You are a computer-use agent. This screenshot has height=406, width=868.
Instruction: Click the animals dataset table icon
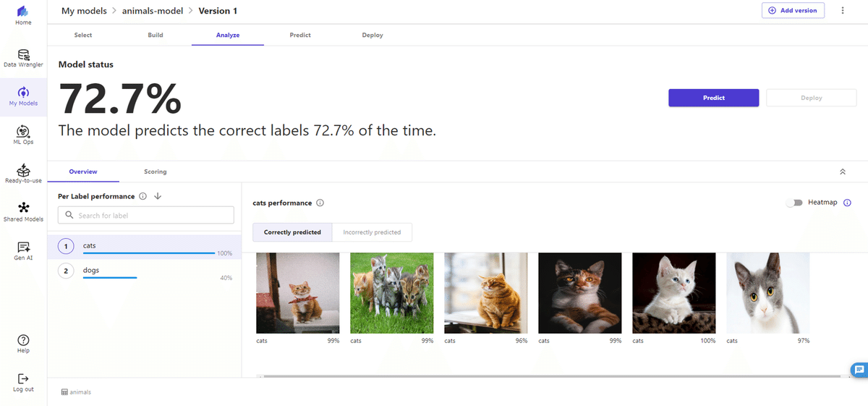click(64, 392)
